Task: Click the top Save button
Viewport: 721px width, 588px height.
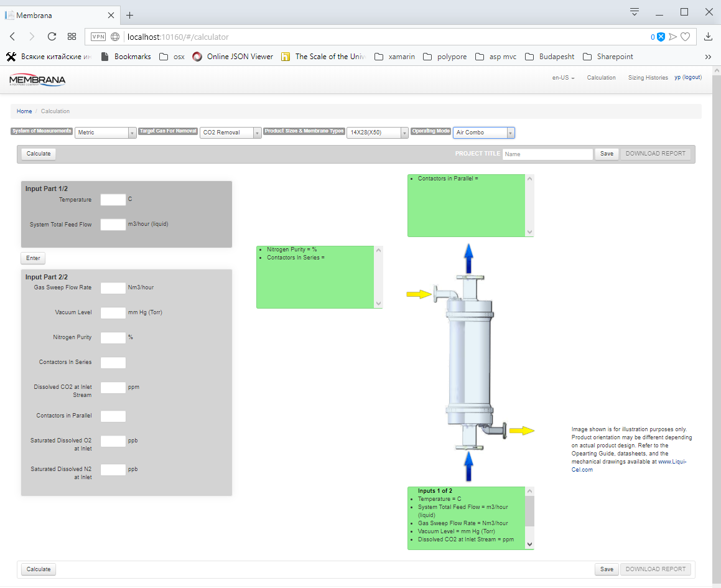Action: (607, 154)
